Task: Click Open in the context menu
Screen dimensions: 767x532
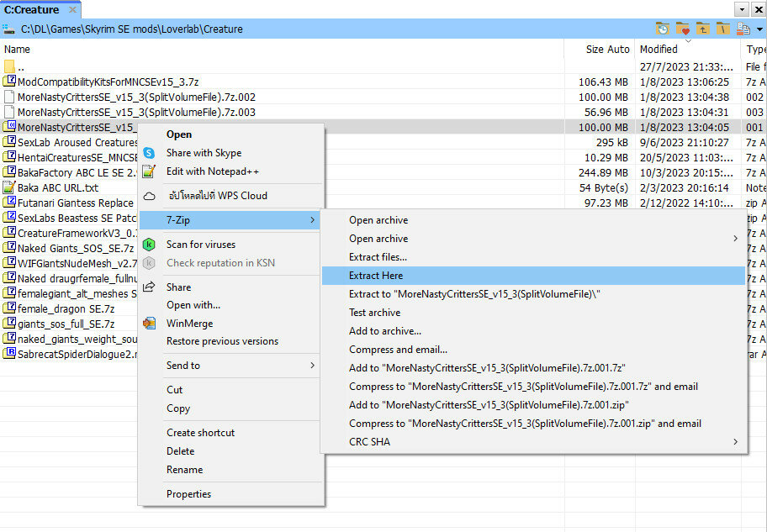Action: pyautogui.click(x=230, y=134)
